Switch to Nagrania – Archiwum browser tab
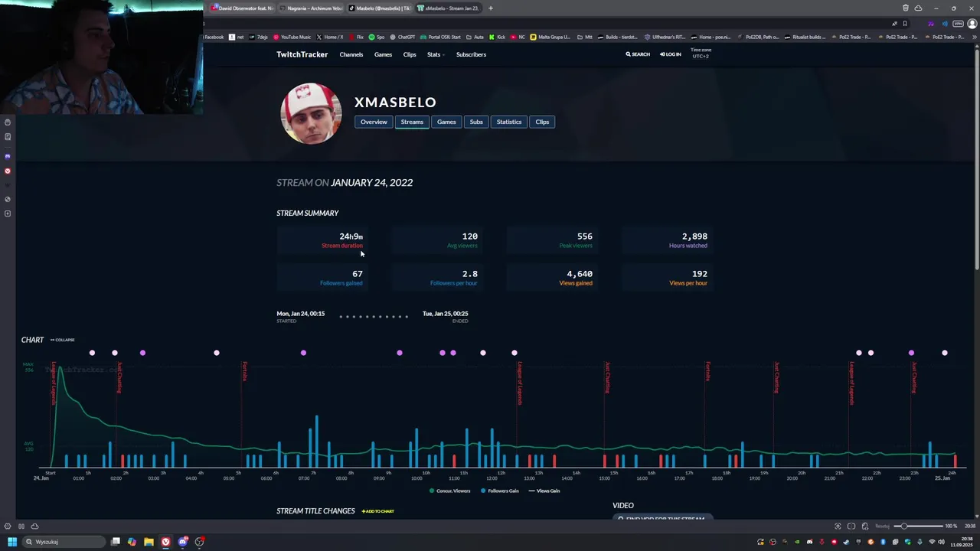Image resolution: width=980 pixels, height=551 pixels. 312,8
